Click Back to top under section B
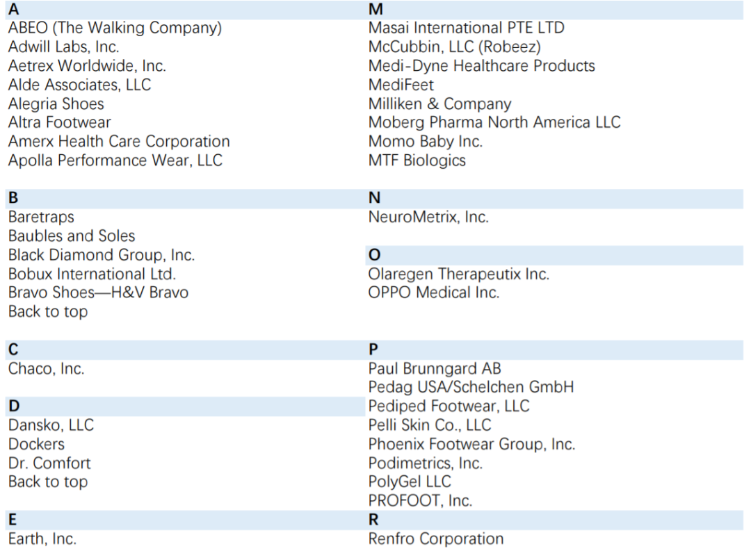The width and height of the screenshot is (751, 560). (x=48, y=311)
